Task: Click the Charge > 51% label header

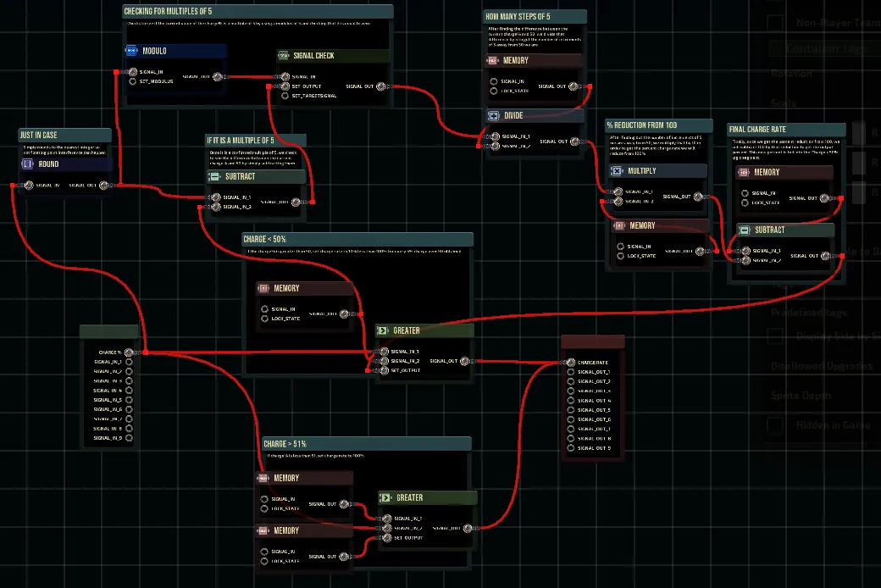Action: pyautogui.click(x=366, y=443)
